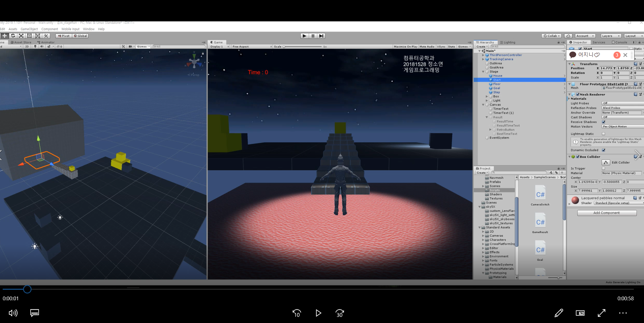Open the CameraSwitch C# script
Viewport: 644px width, 323px height.
[540, 194]
